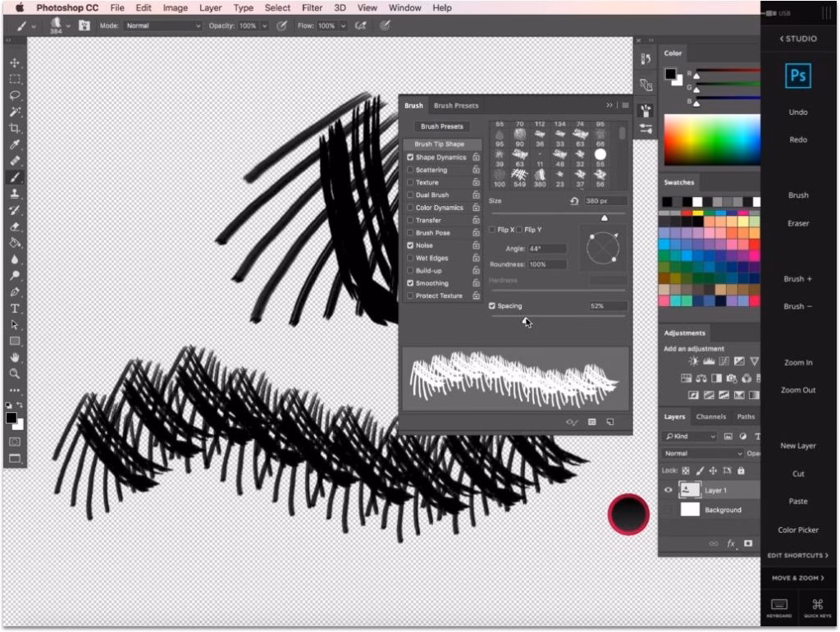The image size is (840, 632).
Task: Select the Clone Stamp tool
Action: pos(15,194)
